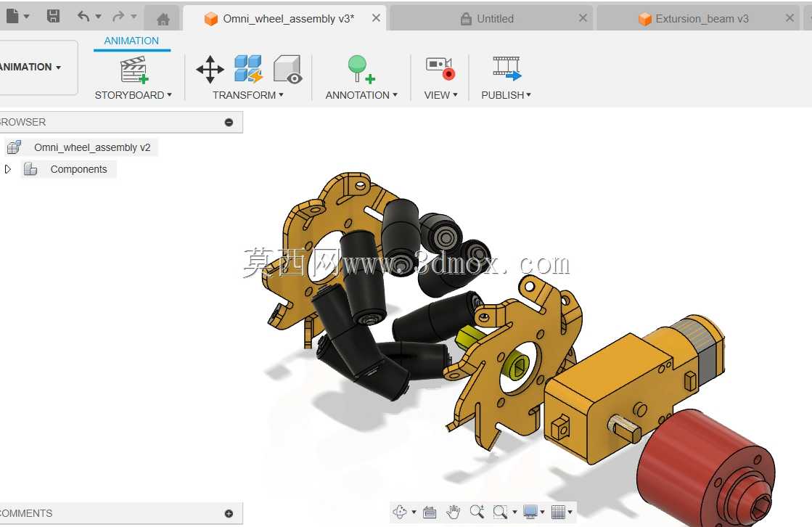The width and height of the screenshot is (812, 527).
Task: Open the ANNOTATION dropdown menu
Action: click(x=361, y=95)
